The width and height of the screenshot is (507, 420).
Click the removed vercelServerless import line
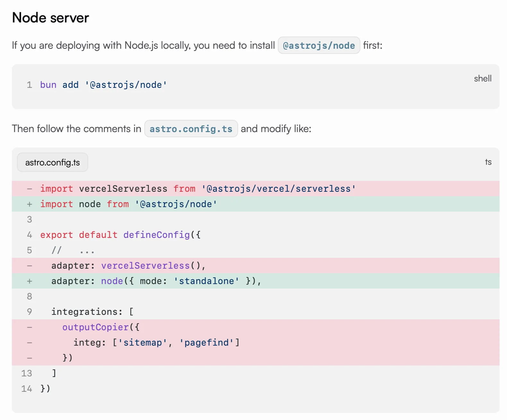(256, 189)
